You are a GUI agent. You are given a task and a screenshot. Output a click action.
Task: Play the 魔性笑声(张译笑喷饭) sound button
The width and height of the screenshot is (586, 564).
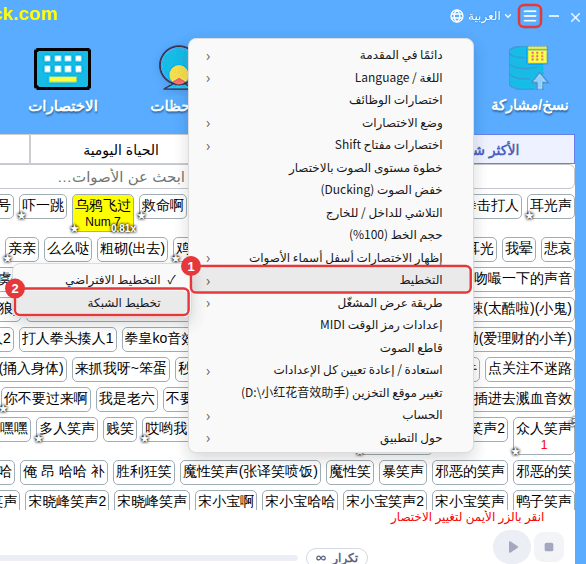pos(250,472)
